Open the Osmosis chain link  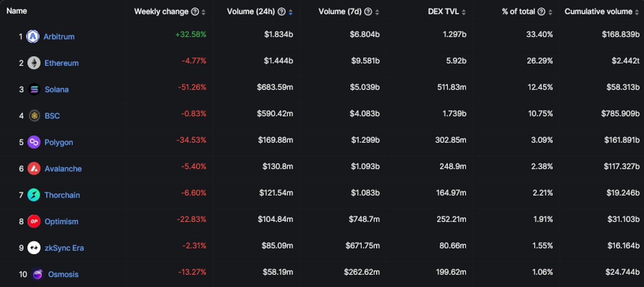(x=63, y=274)
